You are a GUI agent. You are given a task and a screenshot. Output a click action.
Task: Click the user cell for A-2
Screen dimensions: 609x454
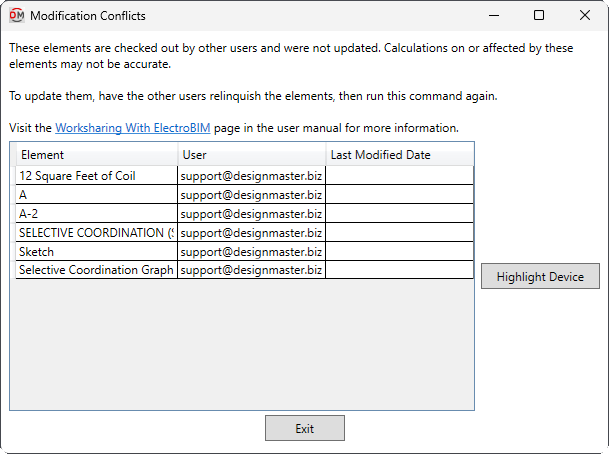click(x=251, y=214)
